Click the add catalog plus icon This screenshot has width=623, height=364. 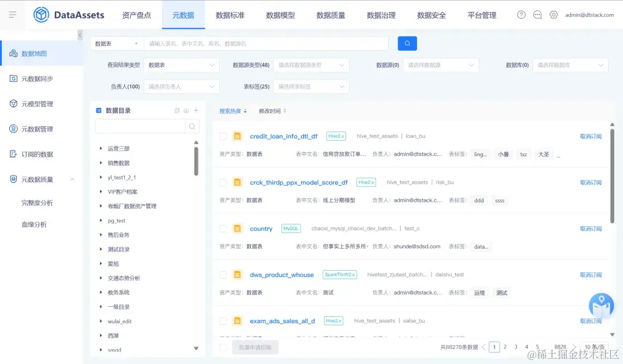point(196,111)
